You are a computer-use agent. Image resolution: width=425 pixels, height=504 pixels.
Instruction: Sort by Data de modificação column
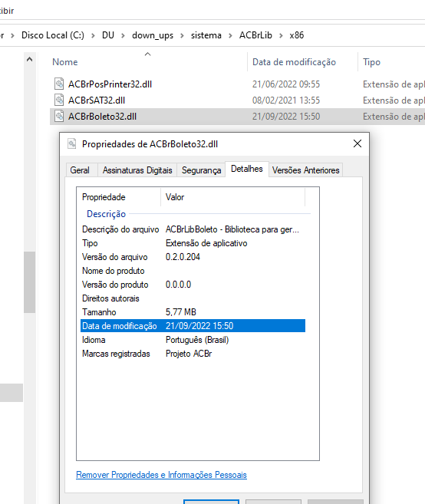click(294, 62)
